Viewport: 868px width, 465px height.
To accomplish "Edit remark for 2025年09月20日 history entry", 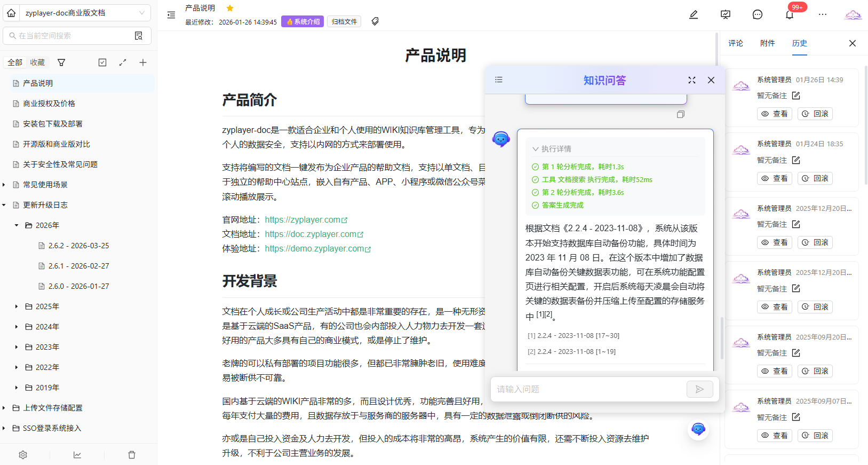I will tap(796, 353).
